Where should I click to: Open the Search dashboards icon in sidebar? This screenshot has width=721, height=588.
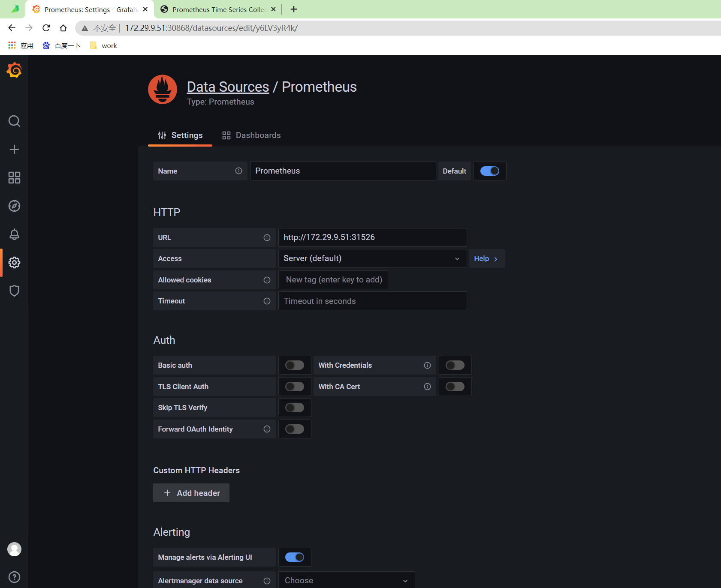tap(14, 121)
